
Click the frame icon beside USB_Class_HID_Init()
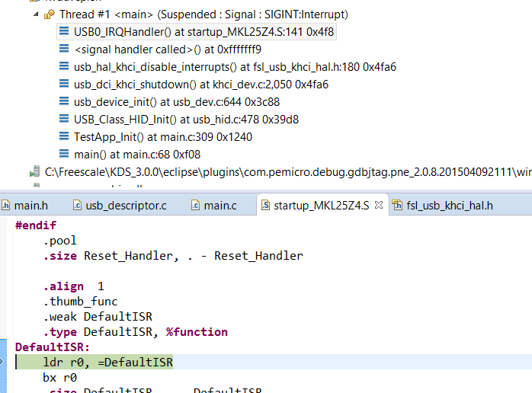pyautogui.click(x=64, y=119)
